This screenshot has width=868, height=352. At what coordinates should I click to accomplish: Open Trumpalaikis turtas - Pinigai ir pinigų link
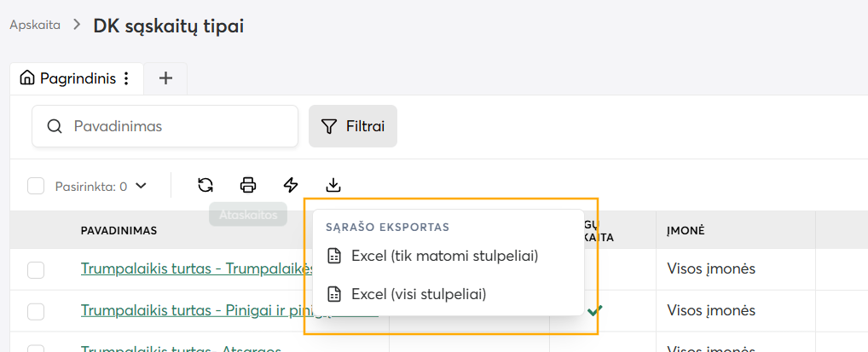click(229, 310)
